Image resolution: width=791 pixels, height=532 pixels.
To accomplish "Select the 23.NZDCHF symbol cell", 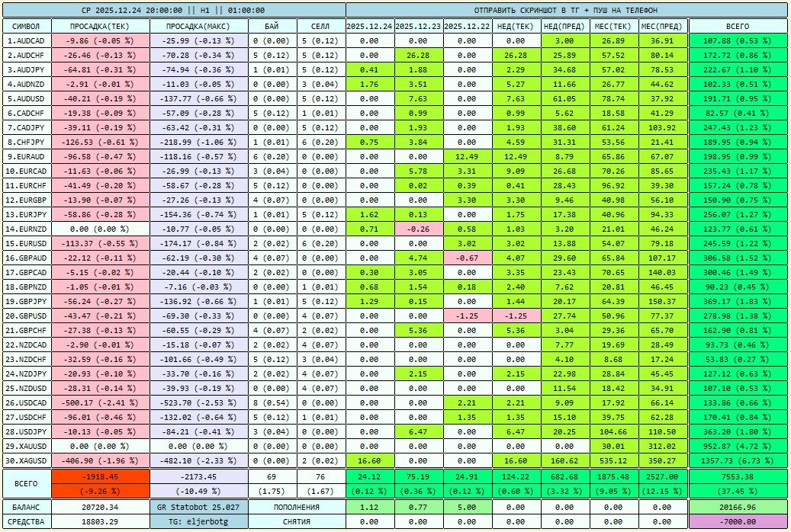I will (26, 360).
